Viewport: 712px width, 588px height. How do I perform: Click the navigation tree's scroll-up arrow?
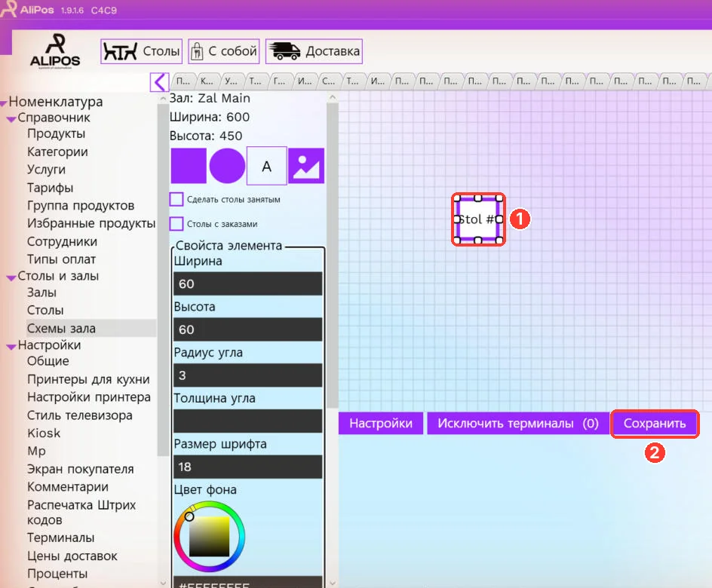[163, 99]
